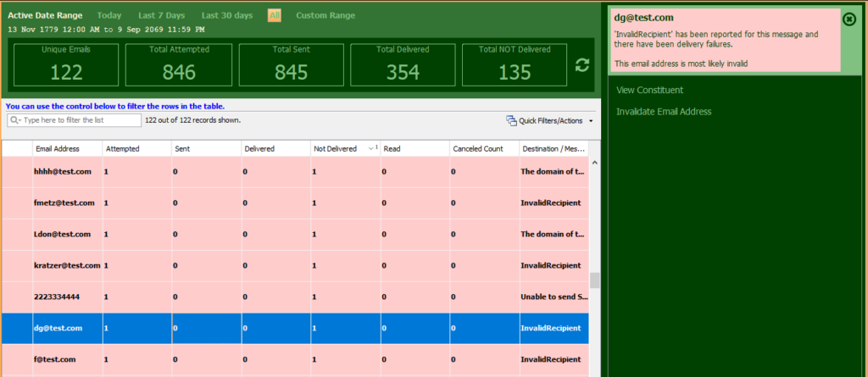Click InvalidRecipient cell in kratzer@test.com row

tap(554, 266)
